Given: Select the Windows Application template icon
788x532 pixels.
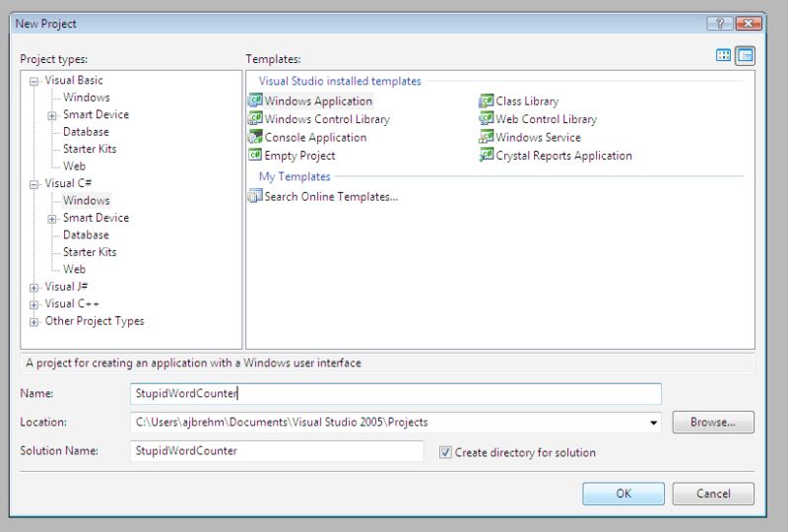Looking at the screenshot, I should point(255,100).
